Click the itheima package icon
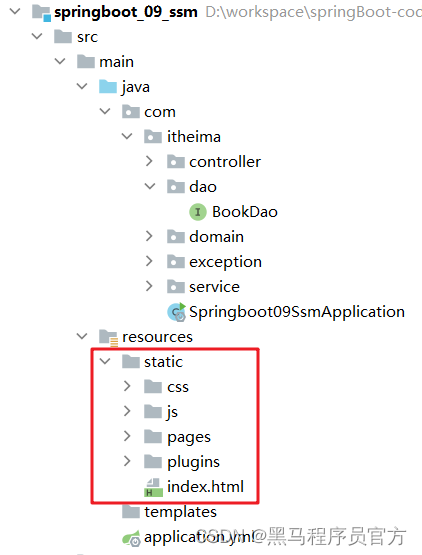This screenshot has width=422, height=555. (153, 137)
